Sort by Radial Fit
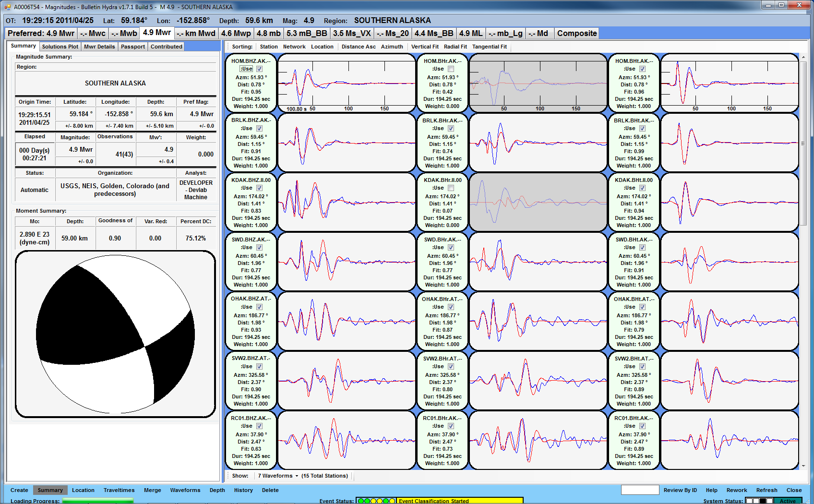 pyautogui.click(x=455, y=47)
